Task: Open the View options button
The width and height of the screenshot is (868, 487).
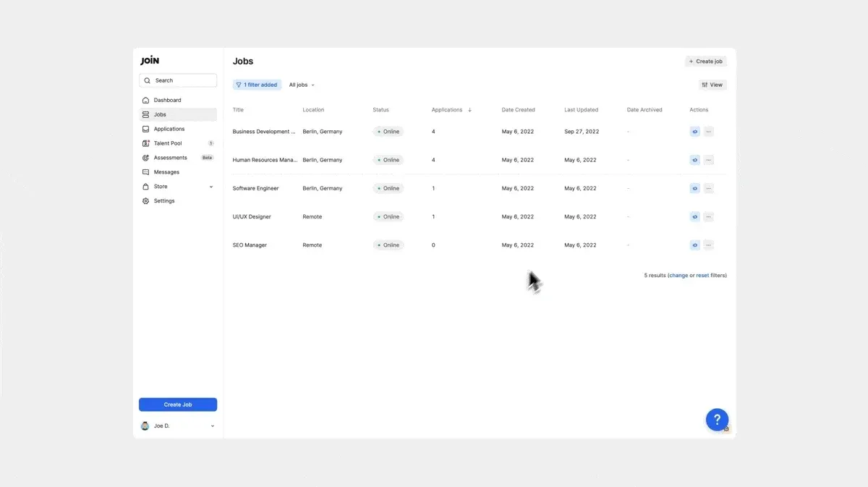Action: pyautogui.click(x=712, y=85)
